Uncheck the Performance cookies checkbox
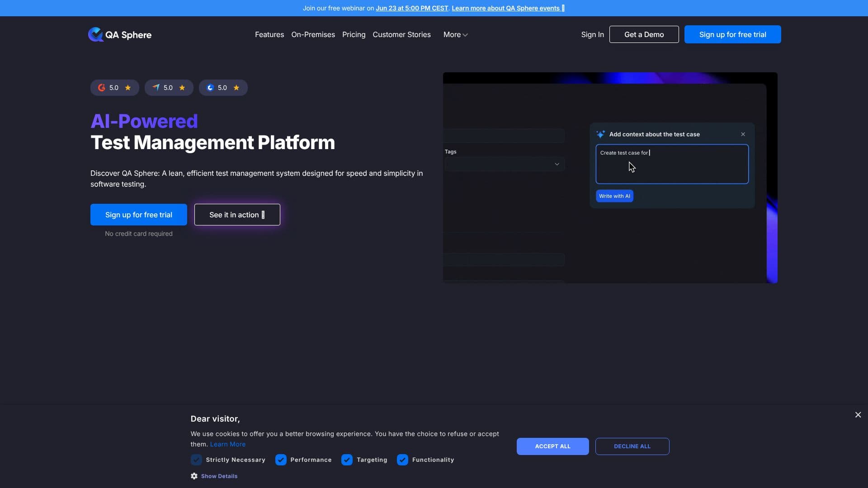868x488 pixels. click(281, 460)
